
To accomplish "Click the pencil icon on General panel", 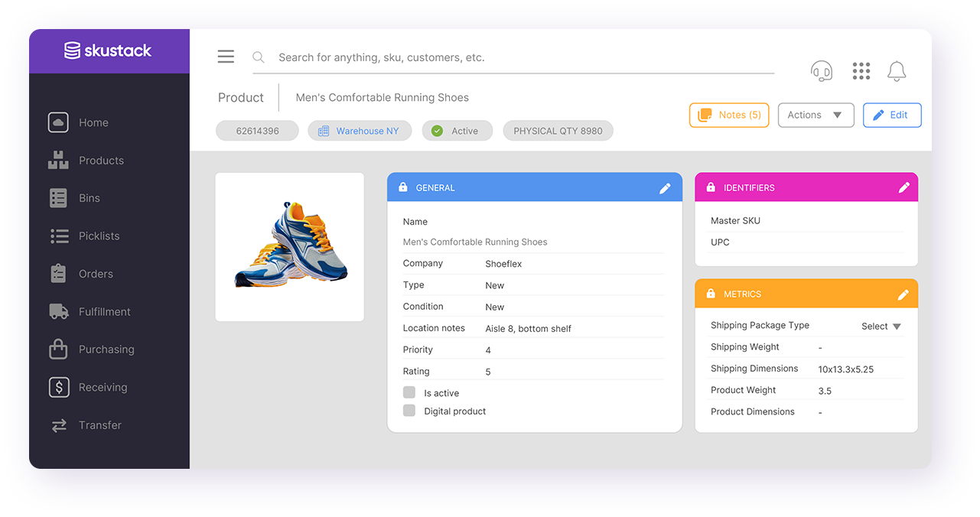I will (x=665, y=188).
